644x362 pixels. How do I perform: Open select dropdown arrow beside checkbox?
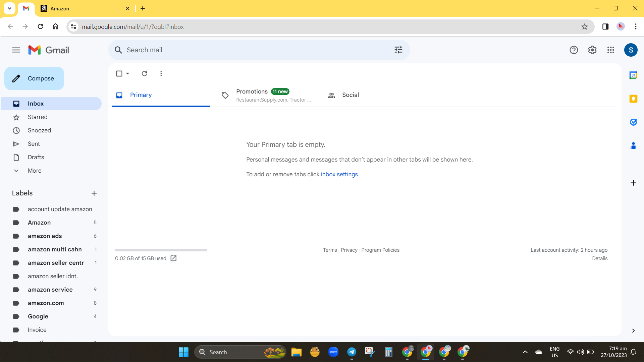tap(127, 73)
